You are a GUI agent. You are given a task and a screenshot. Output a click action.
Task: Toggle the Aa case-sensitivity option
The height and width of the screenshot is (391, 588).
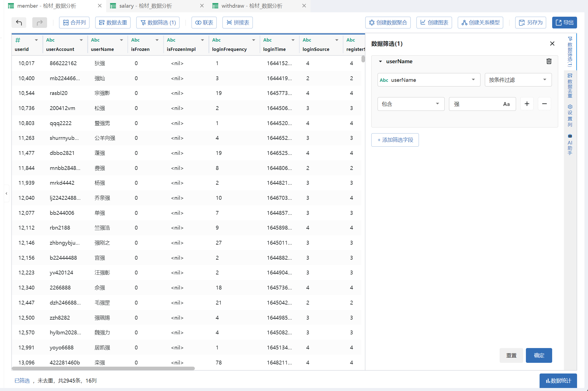click(506, 104)
